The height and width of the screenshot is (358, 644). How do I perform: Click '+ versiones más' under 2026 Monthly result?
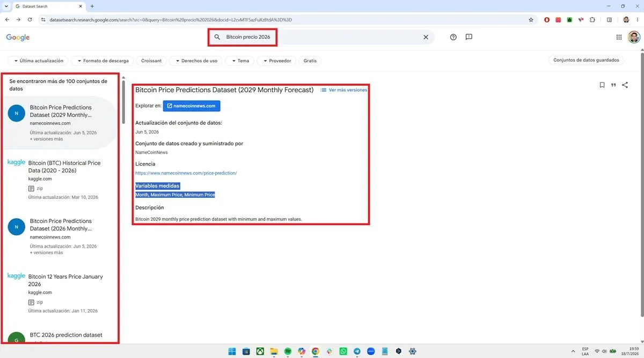[46, 252]
